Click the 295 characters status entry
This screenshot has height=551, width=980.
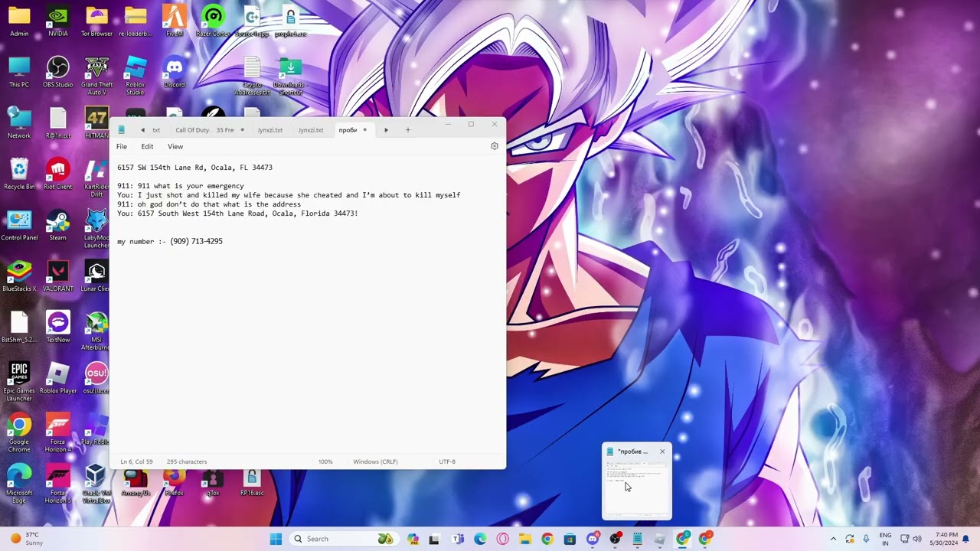(x=187, y=461)
